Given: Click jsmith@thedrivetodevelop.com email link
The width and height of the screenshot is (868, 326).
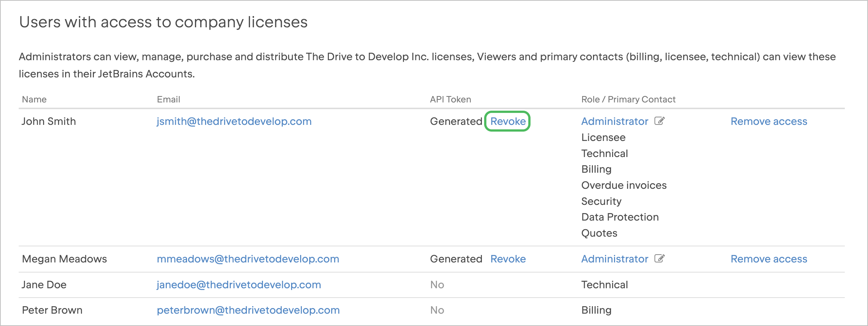Looking at the screenshot, I should click(234, 122).
